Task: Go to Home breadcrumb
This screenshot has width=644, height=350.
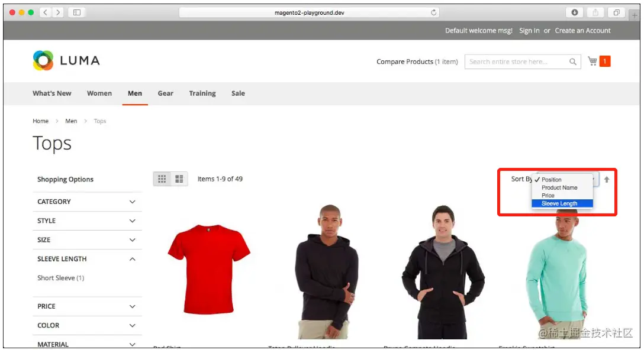Action: 41,121
